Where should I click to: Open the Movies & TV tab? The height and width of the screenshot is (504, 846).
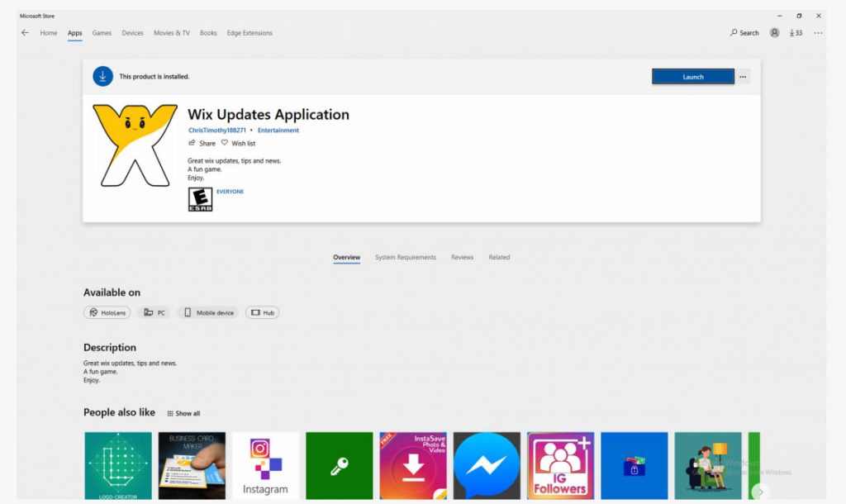(172, 33)
